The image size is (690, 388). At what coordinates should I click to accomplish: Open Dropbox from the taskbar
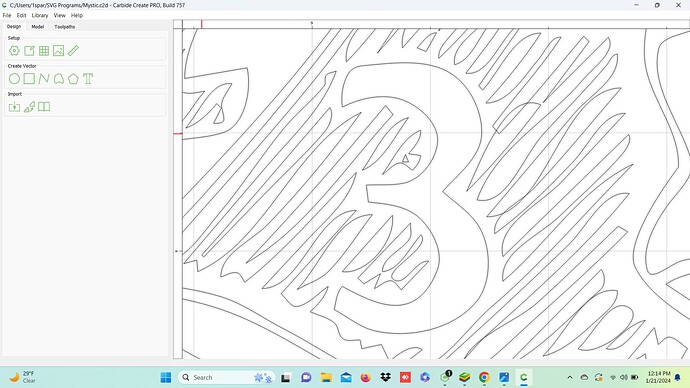pos(385,377)
